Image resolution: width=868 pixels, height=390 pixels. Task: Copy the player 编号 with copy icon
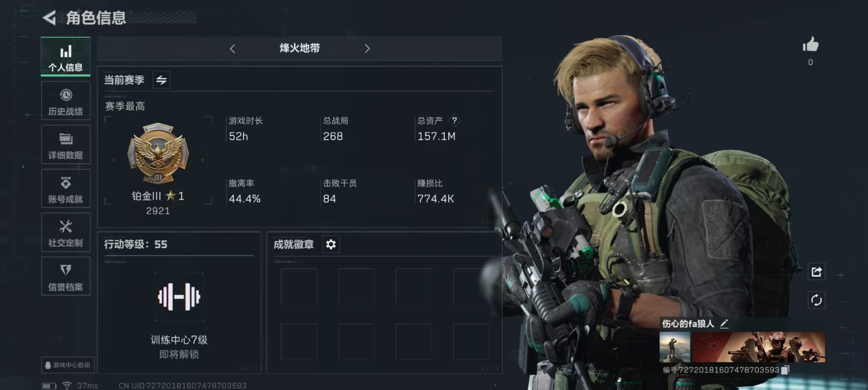786,370
